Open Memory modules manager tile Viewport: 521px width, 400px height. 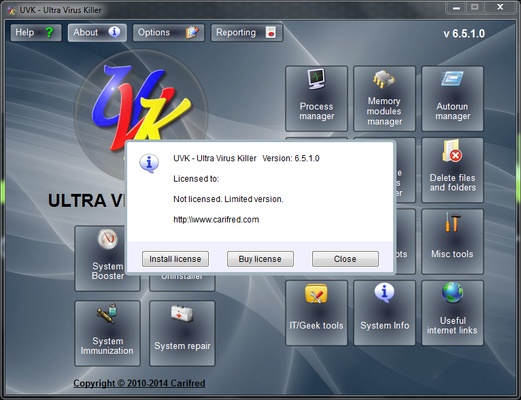click(384, 99)
